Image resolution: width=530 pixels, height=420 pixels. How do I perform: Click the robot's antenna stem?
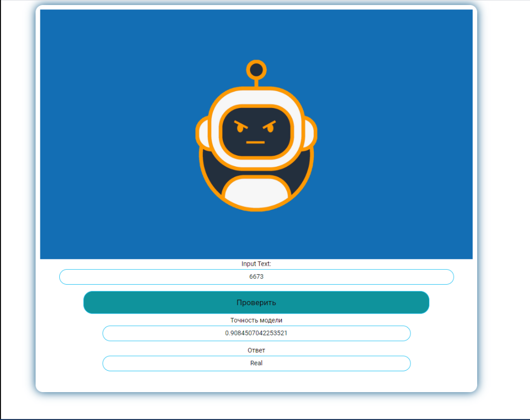pos(256,83)
